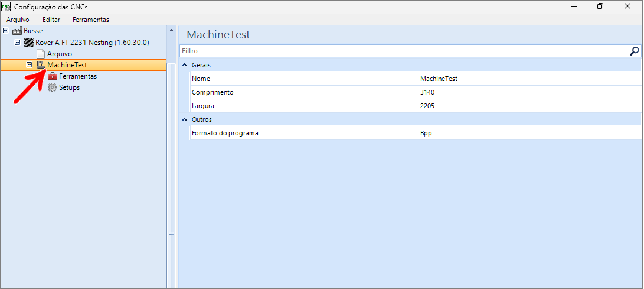
Task: Click the Rover A FT striped icon
Action: tap(29, 42)
